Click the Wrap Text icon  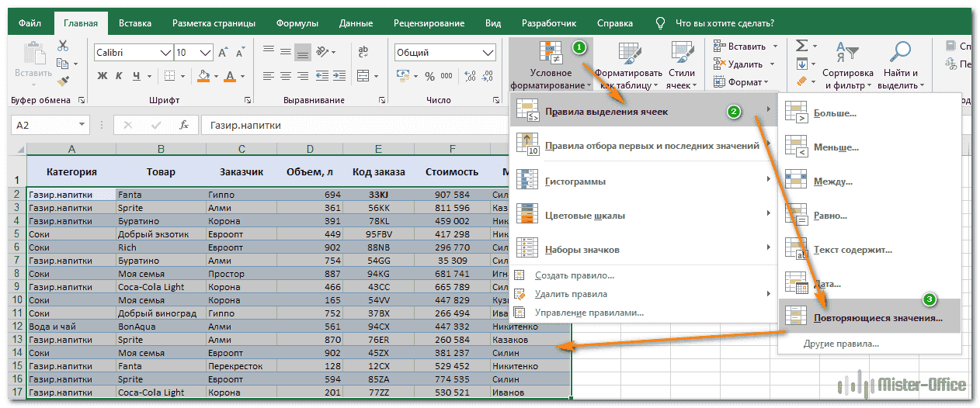[363, 53]
